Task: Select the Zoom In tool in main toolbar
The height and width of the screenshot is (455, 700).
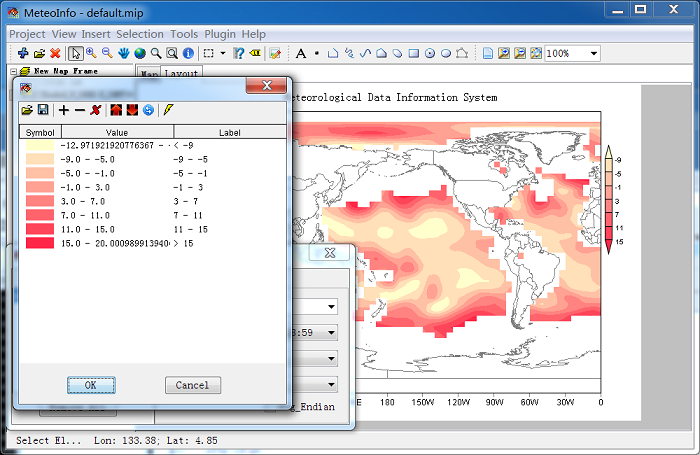Action: point(92,53)
